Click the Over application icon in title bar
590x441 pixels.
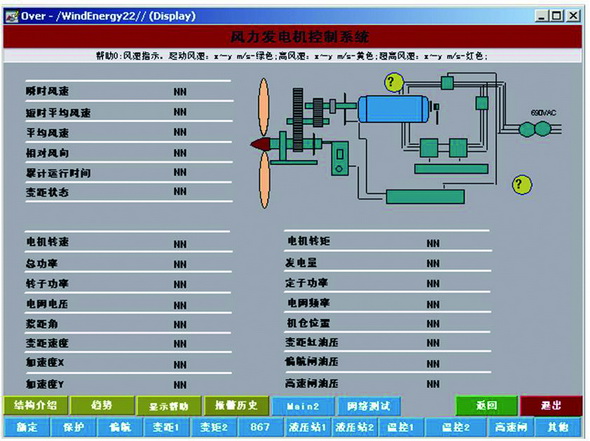click(12, 16)
